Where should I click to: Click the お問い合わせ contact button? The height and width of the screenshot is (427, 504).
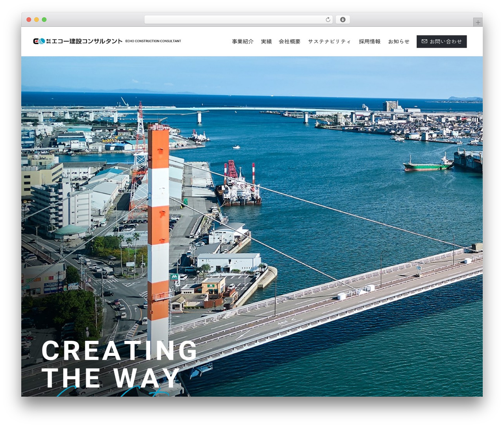pyautogui.click(x=441, y=41)
